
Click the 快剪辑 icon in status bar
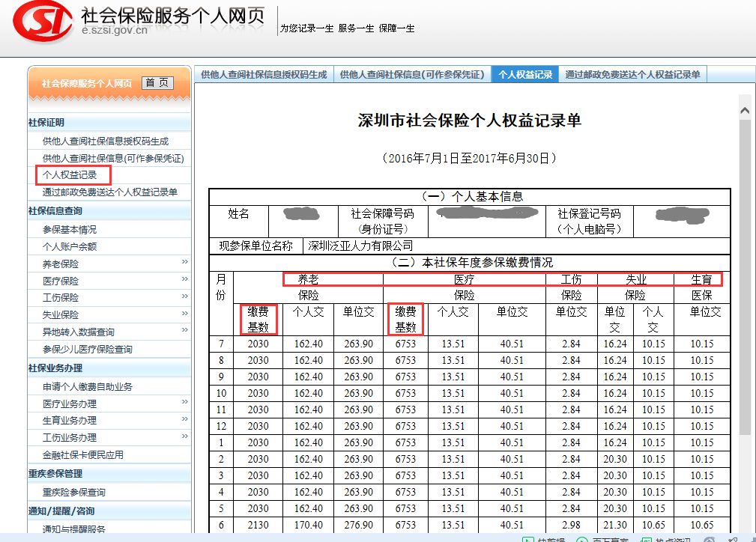click(x=526, y=538)
